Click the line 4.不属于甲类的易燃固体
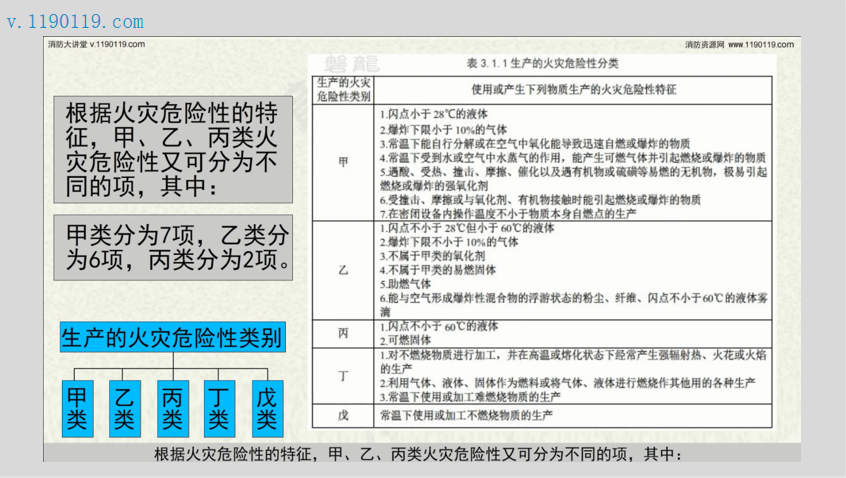The width and height of the screenshot is (846, 478). [x=438, y=270]
